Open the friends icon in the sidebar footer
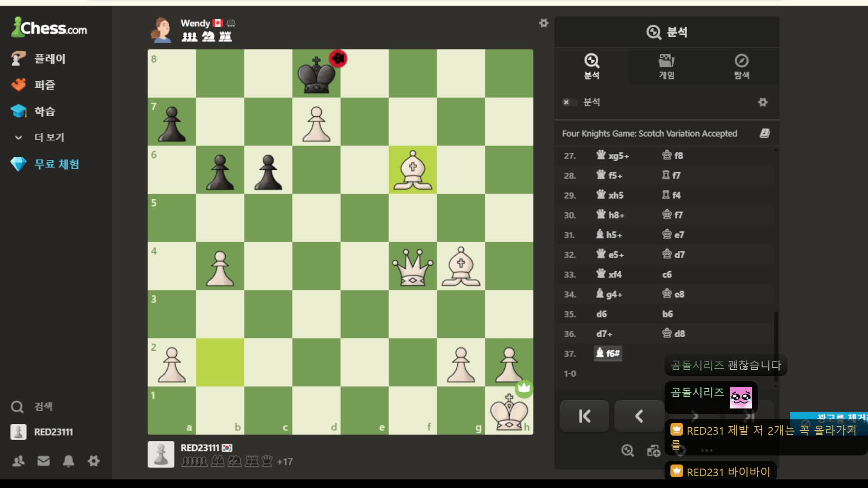 point(19,461)
